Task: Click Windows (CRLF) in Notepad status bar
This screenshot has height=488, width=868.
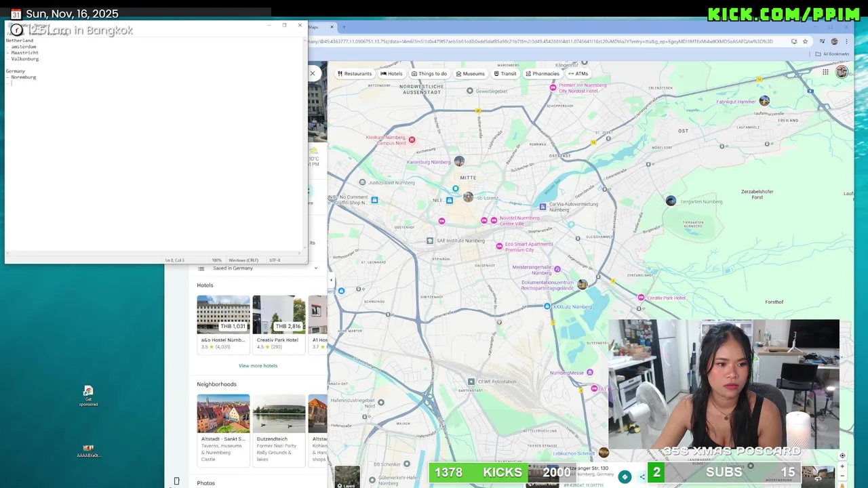Action: (x=243, y=260)
